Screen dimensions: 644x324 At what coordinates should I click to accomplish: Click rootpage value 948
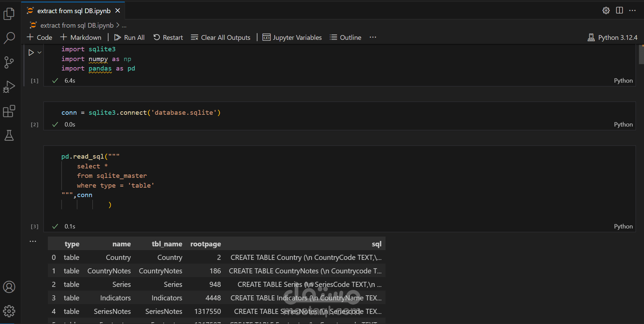(x=215, y=285)
